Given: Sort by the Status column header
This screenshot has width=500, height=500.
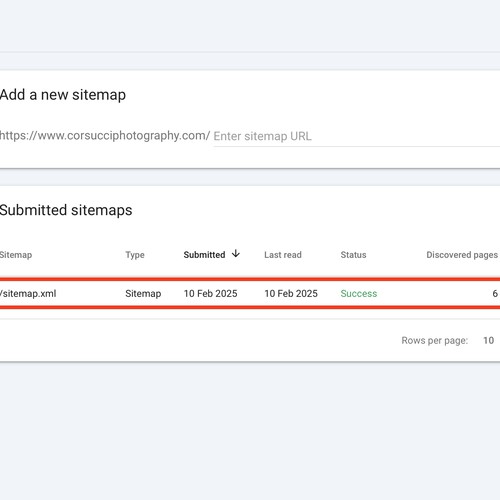Looking at the screenshot, I should 353,255.
